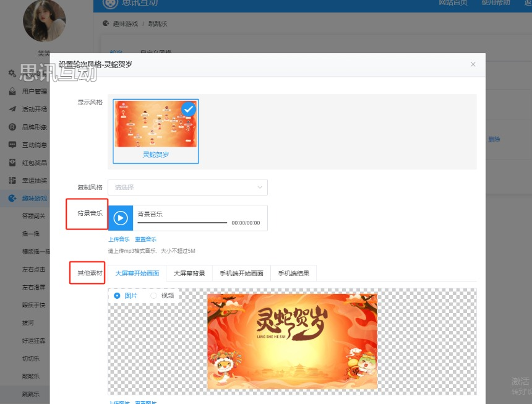The image size is (532, 404).
Task: Click the 活动开场 paper plane icon
Action: 12,109
